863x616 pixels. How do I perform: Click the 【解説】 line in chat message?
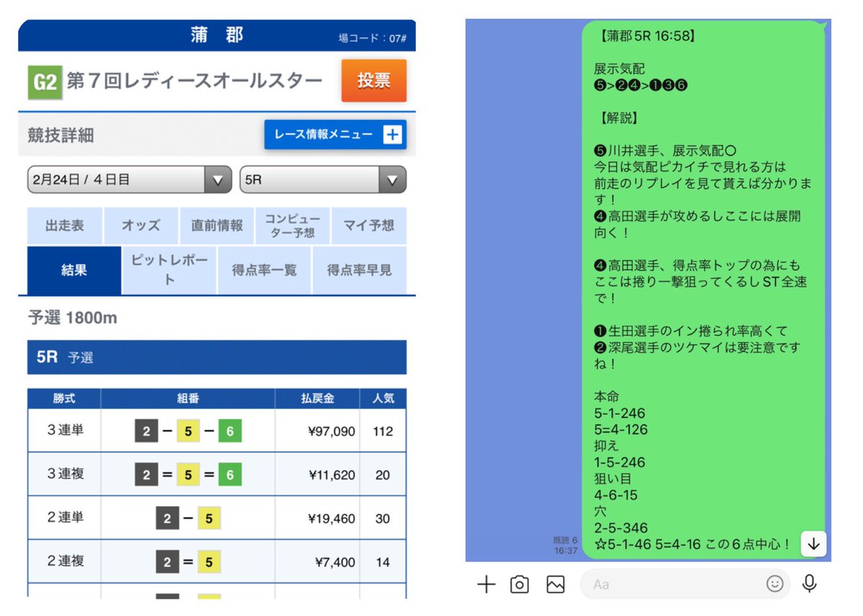(619, 118)
